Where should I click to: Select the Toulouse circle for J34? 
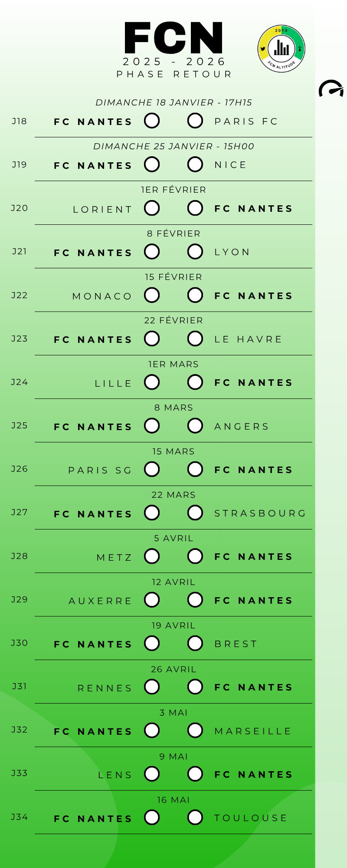[x=195, y=817]
